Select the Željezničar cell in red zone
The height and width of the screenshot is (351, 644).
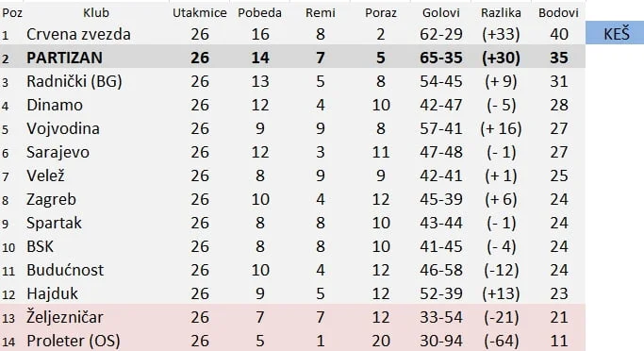tap(65, 317)
